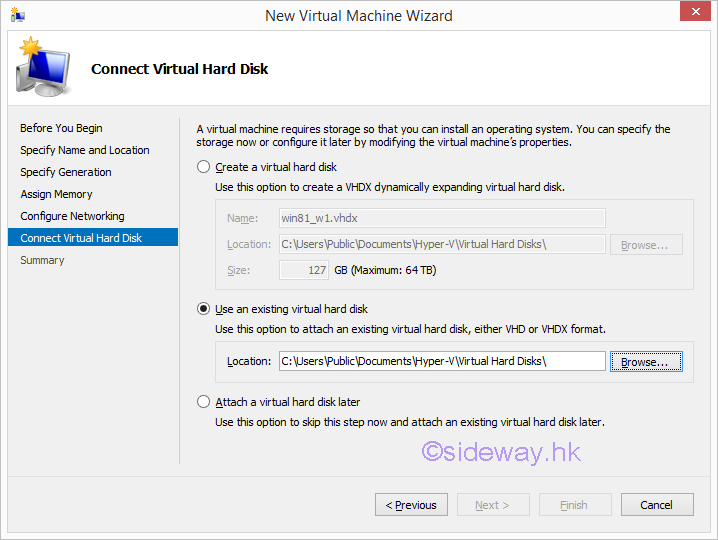Open Specify Name and Location step
The height and width of the screenshot is (540, 718).
85,150
